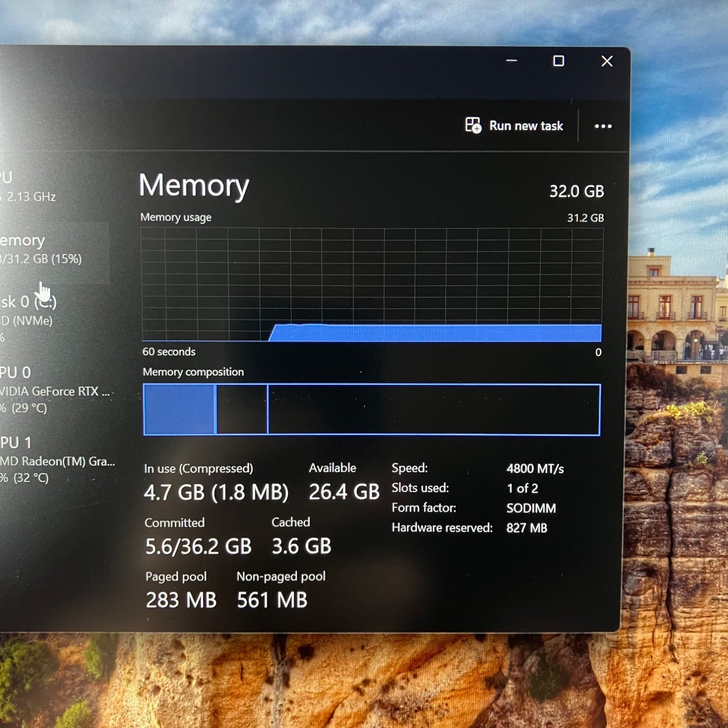Image resolution: width=728 pixels, height=728 pixels.
Task: Click the 283 MB Paged pool value
Action: 181,600
